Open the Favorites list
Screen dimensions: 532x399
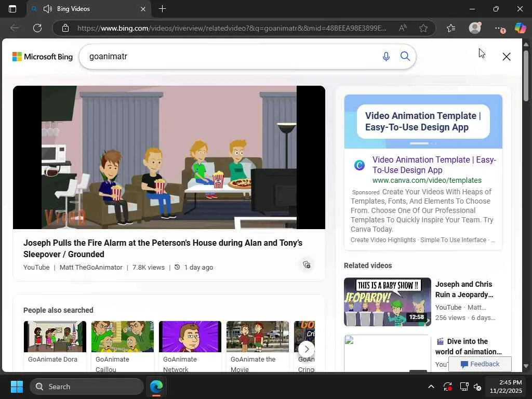click(451, 28)
